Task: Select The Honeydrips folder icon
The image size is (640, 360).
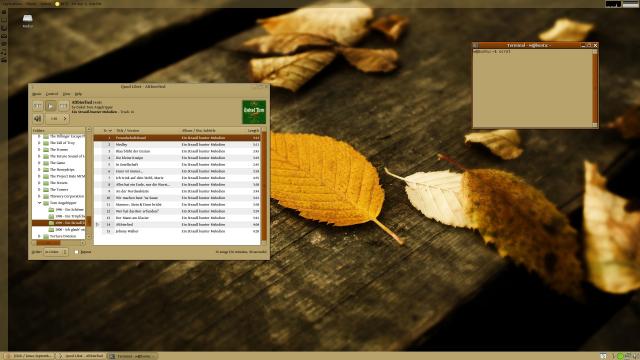Action: coord(46,169)
